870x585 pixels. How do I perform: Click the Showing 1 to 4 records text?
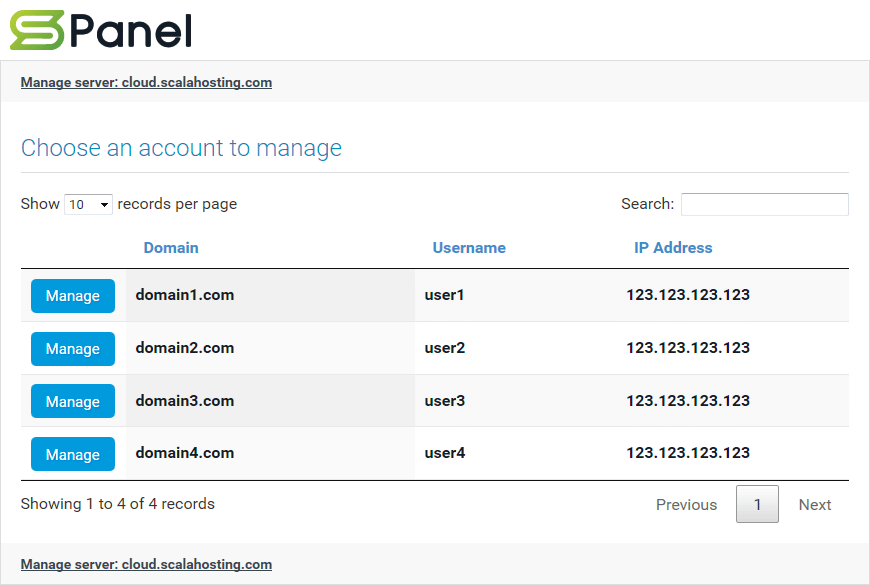(x=117, y=503)
